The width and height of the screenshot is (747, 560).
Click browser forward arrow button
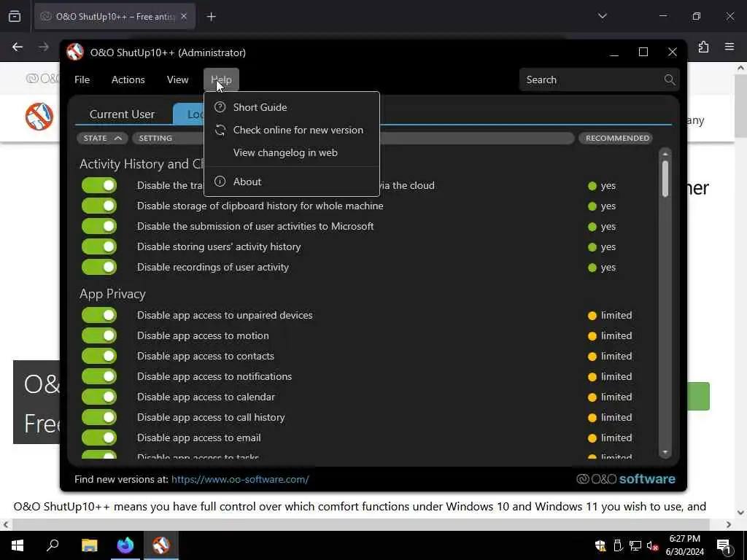click(43, 47)
